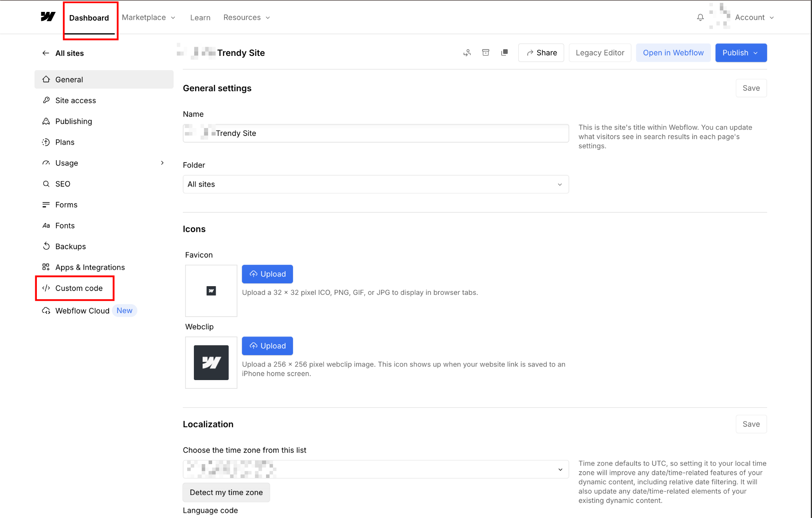Click the Favicon preview thumbnail
This screenshot has height=518, width=812.
[211, 291]
